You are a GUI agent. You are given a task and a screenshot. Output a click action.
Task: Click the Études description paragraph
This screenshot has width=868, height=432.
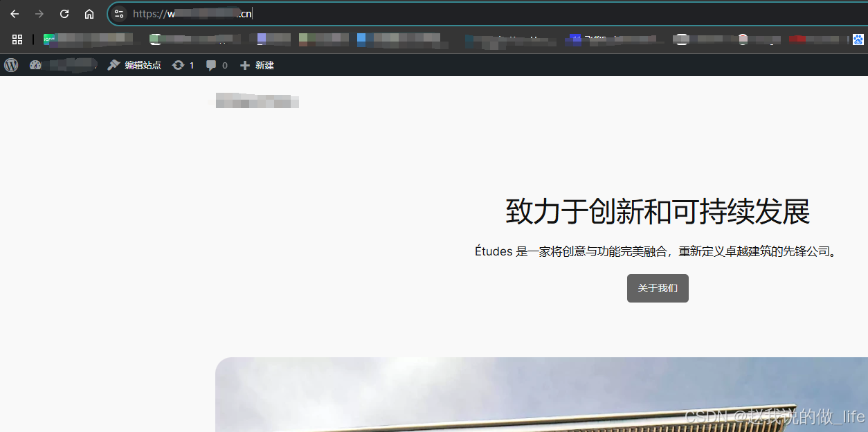[658, 251]
